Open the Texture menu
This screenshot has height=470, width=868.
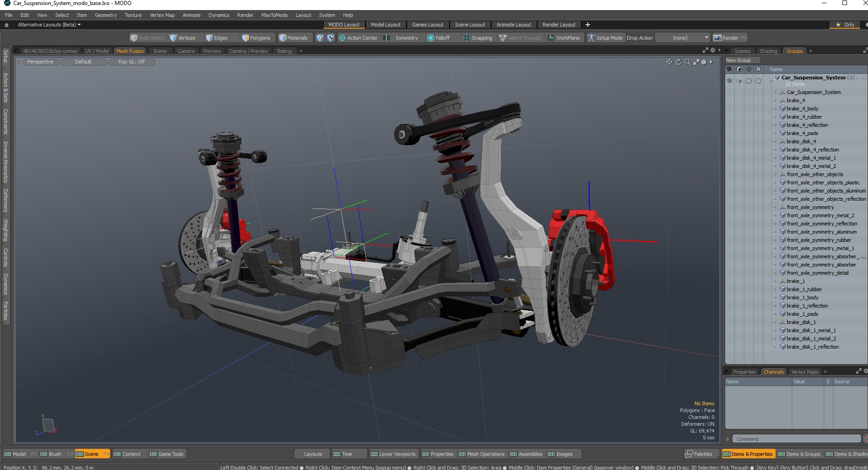[133, 15]
